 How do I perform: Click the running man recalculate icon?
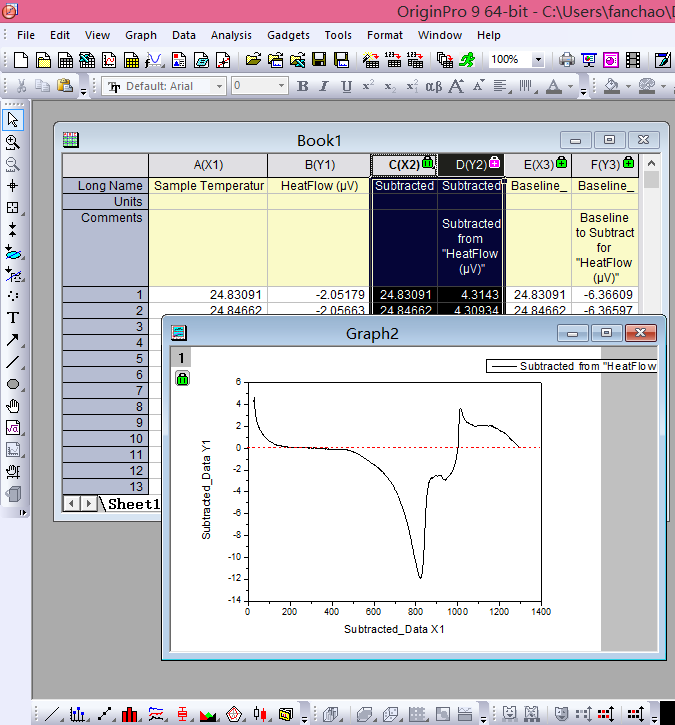pos(467,60)
